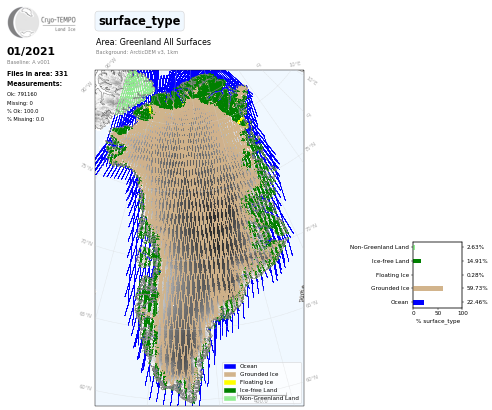
Task: Click the blue Ocean legend swatch
Action: tap(230, 366)
